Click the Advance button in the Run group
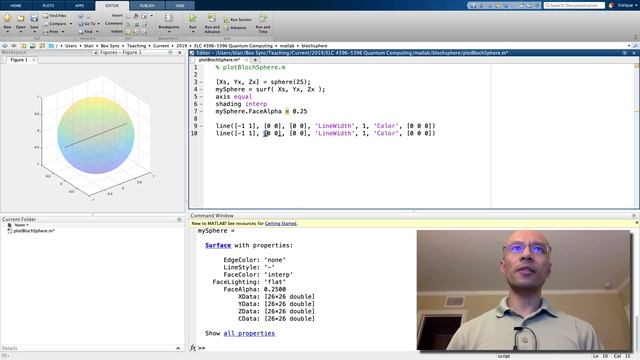 click(x=235, y=28)
